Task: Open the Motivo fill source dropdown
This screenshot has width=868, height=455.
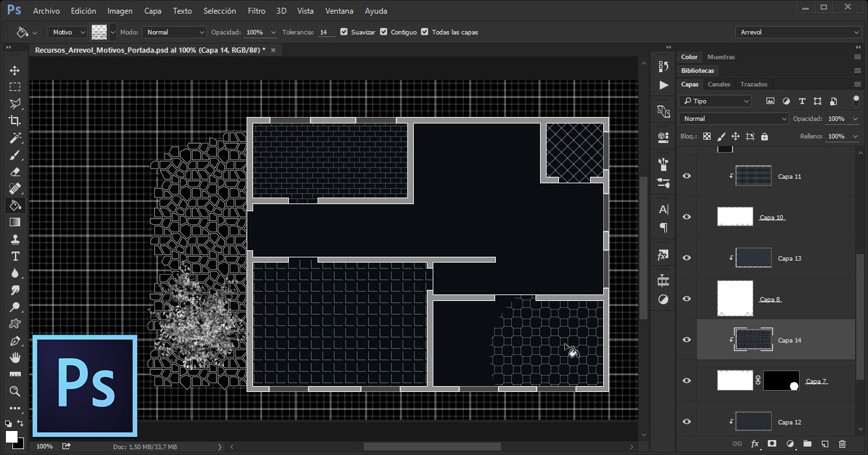Action: point(68,32)
